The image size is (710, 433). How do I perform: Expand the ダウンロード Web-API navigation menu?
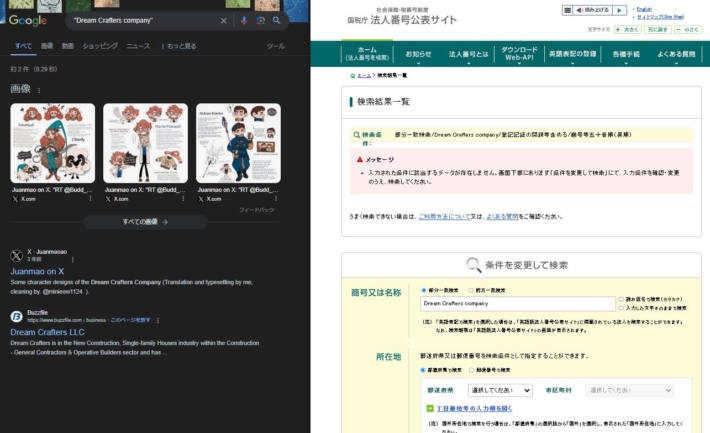tap(519, 54)
